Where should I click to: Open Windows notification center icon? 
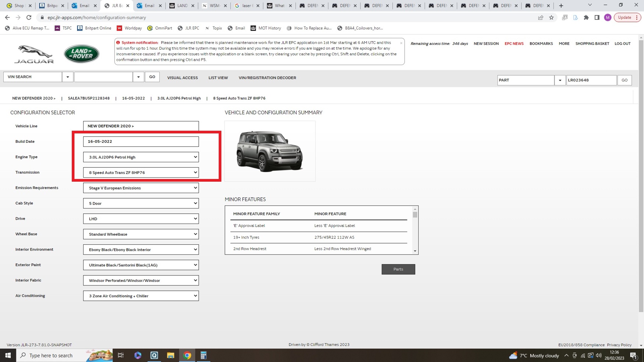click(x=633, y=355)
